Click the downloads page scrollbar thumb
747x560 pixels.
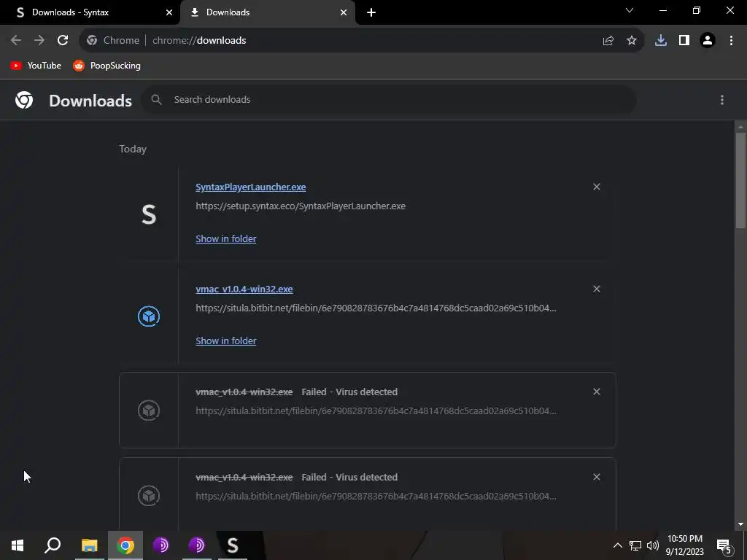(x=740, y=180)
